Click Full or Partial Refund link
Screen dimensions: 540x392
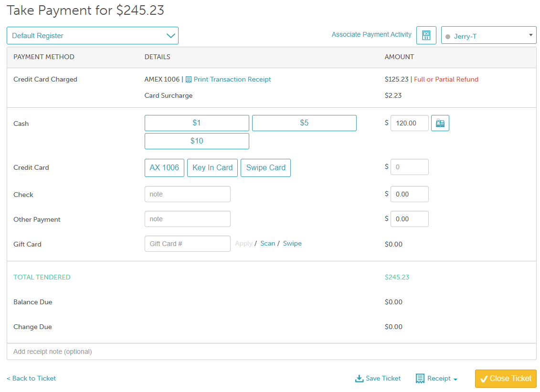pyautogui.click(x=446, y=80)
